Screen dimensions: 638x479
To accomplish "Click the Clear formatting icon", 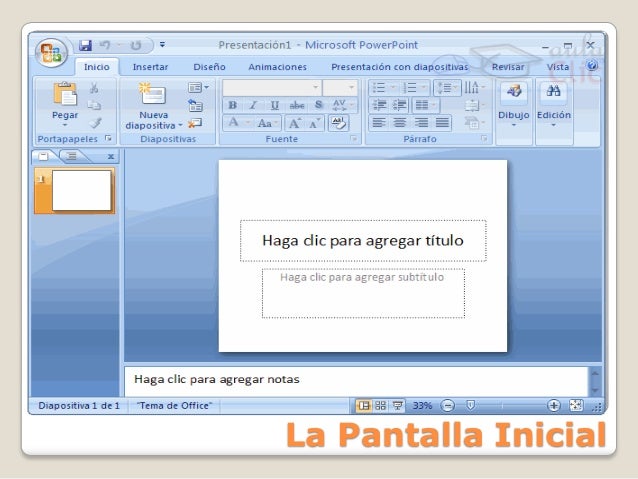I will tap(339, 122).
